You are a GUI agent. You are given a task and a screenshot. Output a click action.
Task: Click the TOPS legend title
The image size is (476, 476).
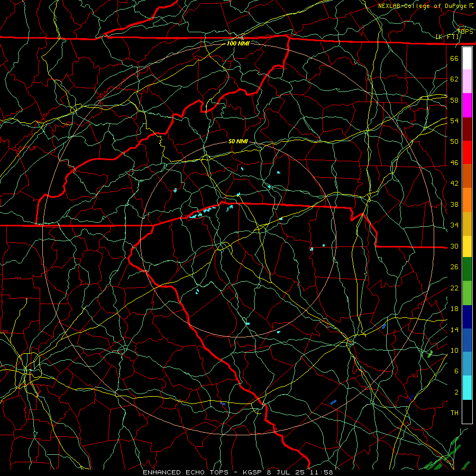click(465, 31)
